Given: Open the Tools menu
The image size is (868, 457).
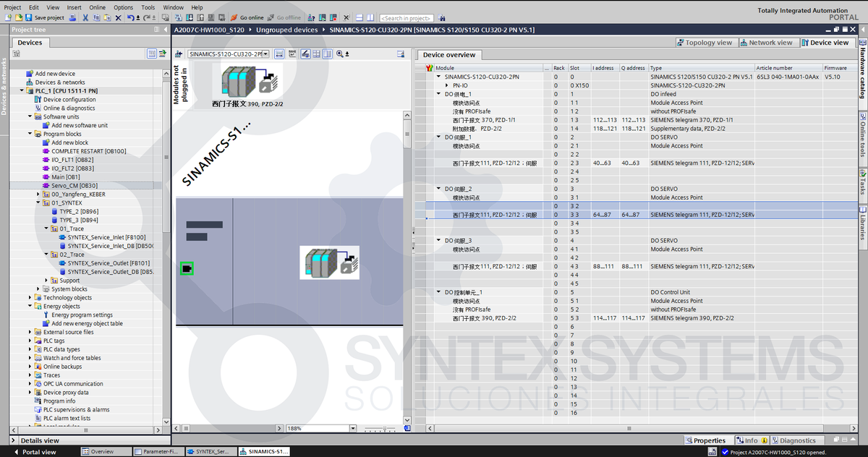Looking at the screenshot, I should [148, 7].
